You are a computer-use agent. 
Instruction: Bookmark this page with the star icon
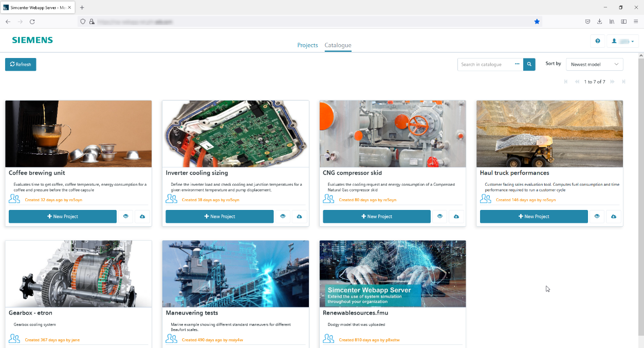[537, 22]
